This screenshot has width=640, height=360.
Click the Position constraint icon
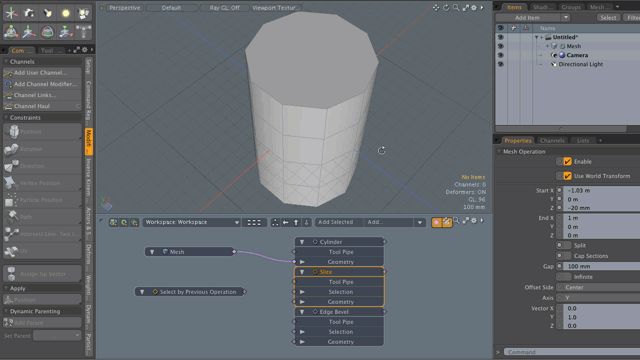(13, 131)
